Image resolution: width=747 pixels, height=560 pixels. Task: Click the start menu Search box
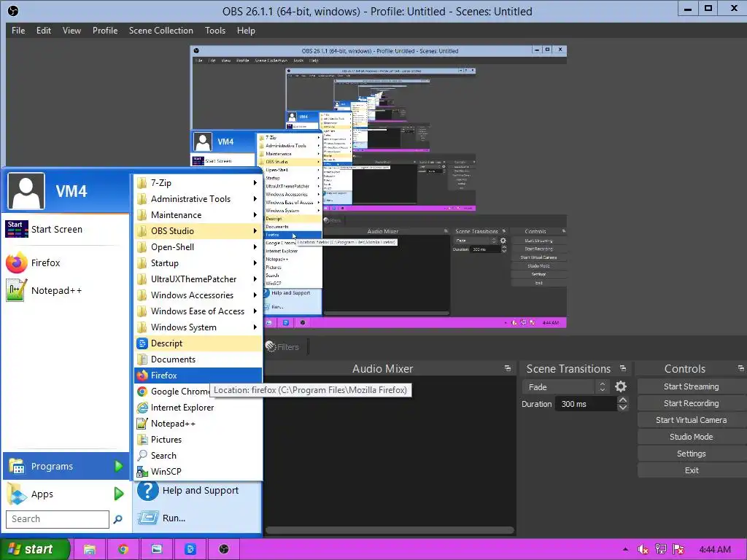[x=57, y=519]
